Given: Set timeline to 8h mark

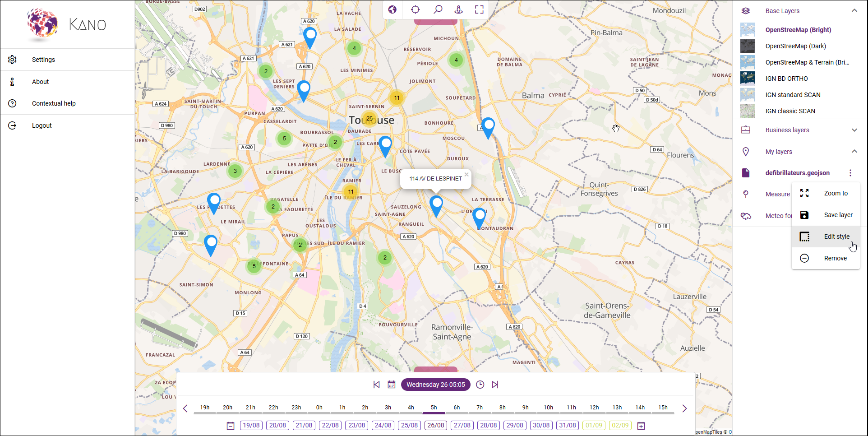Looking at the screenshot, I should tap(503, 408).
